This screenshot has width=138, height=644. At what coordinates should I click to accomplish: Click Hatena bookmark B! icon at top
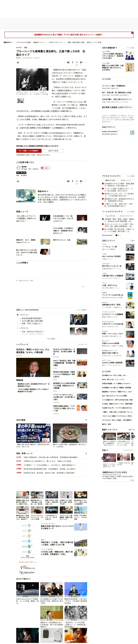(x=81, y=62)
